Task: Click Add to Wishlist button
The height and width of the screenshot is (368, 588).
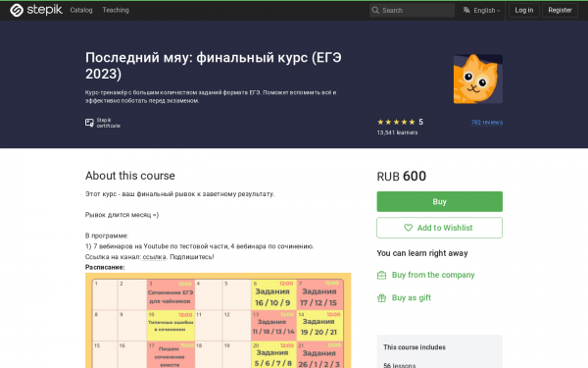Action: [439, 228]
